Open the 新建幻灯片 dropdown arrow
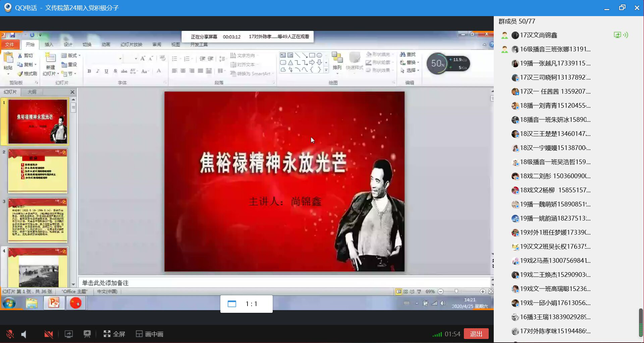This screenshot has height=343, width=644. (x=58, y=73)
